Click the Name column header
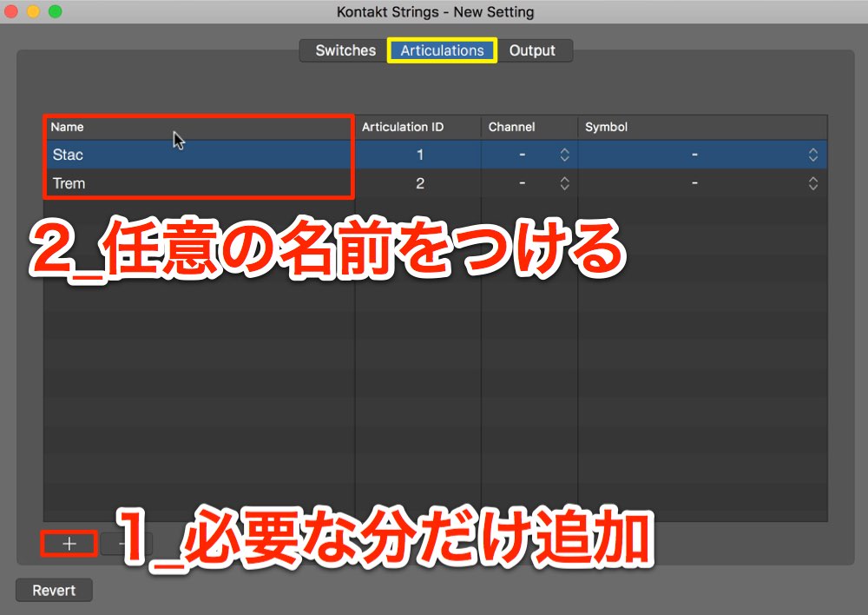 pos(200,127)
